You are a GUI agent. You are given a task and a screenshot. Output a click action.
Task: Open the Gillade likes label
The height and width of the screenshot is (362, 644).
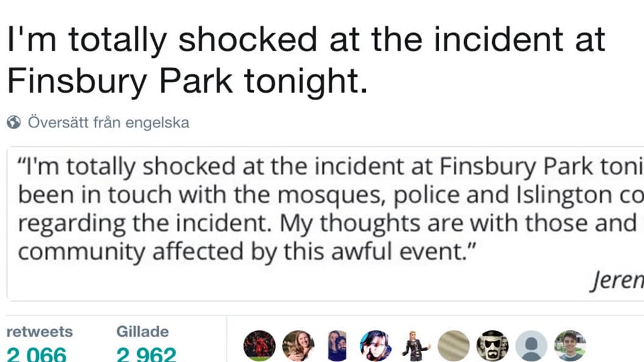point(142,332)
